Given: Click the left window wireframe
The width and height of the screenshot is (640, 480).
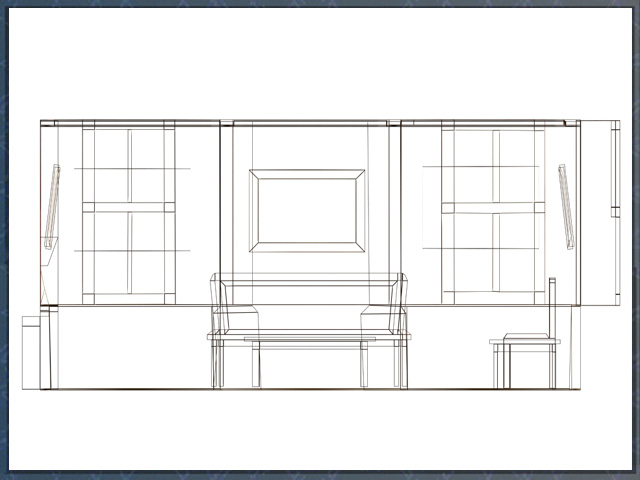Looking at the screenshot, I should [129, 212].
